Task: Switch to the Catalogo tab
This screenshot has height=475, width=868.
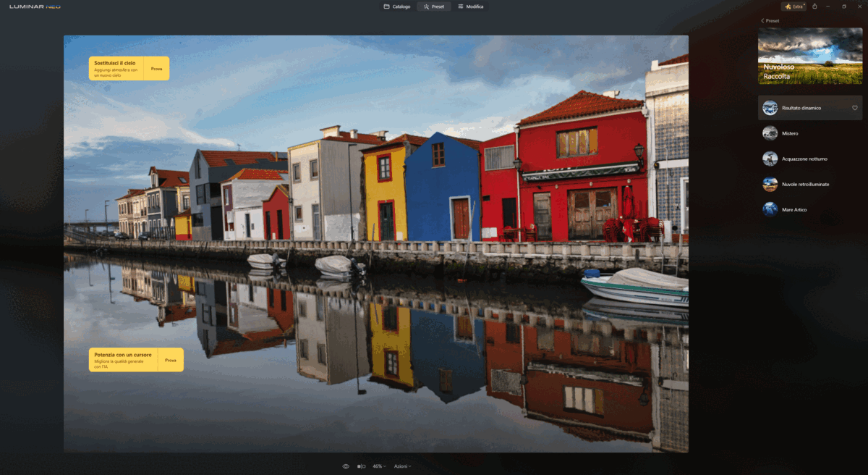Action: click(397, 7)
